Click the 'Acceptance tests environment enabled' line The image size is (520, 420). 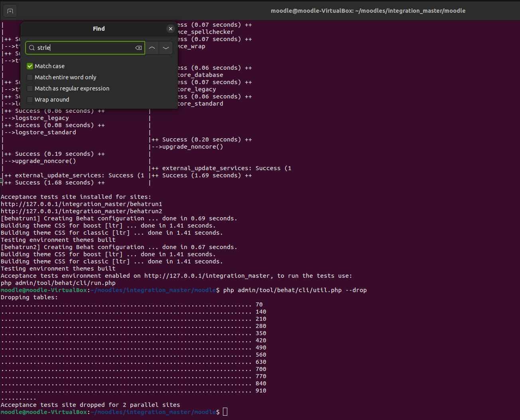tap(176, 276)
